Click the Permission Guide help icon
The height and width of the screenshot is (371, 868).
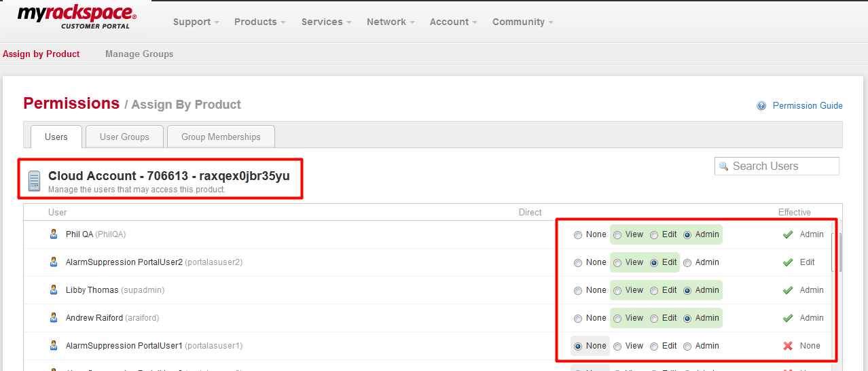(x=761, y=106)
